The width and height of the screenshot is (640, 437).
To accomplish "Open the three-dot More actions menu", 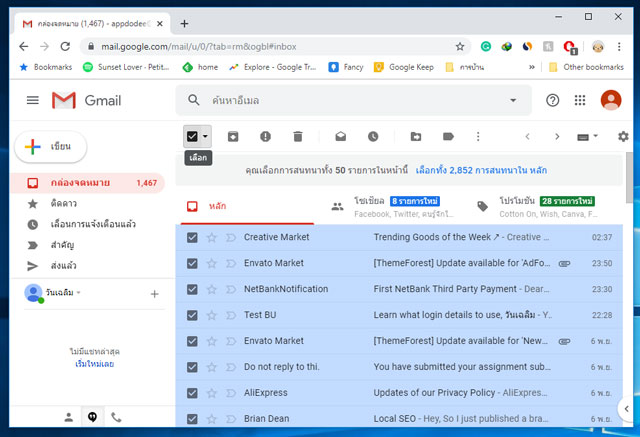I will pyautogui.click(x=478, y=137).
